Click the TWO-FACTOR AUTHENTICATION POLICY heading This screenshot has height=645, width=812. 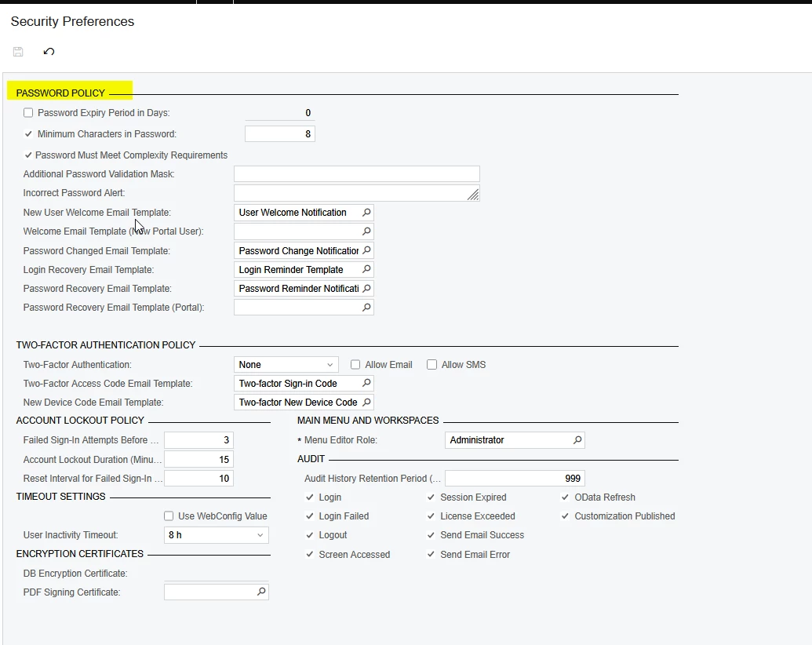click(x=106, y=345)
